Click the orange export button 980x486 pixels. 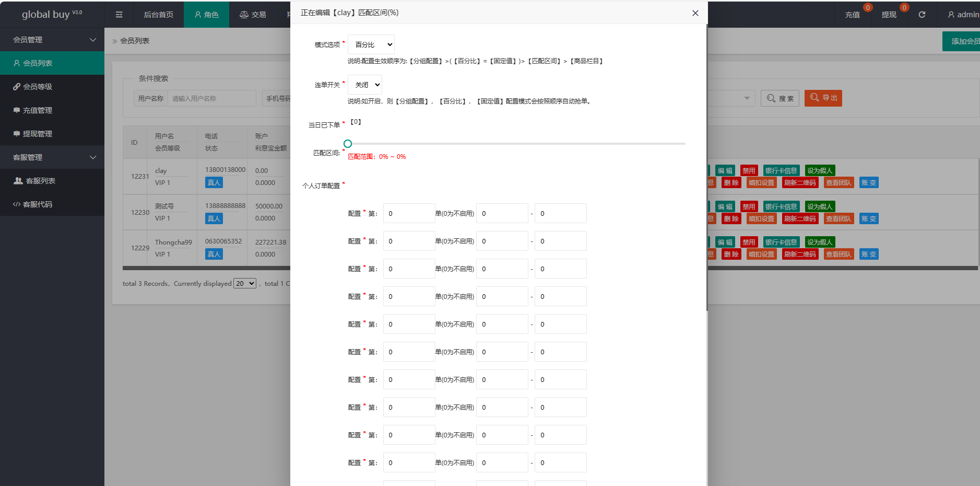pos(823,98)
